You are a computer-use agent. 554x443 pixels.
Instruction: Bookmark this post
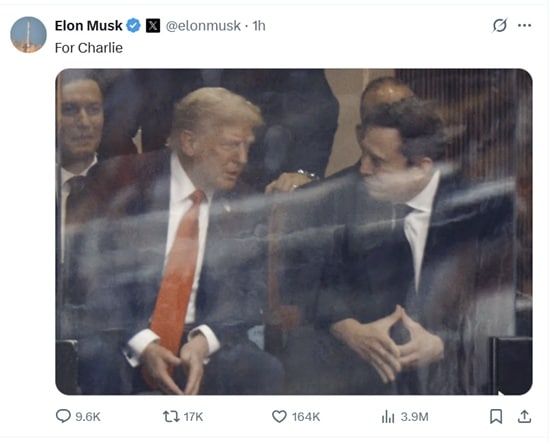coord(496,417)
